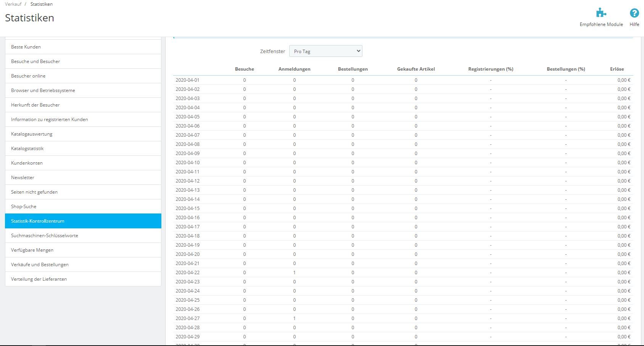Click the date 2020-04-22
Screen dimensions: 644x346
pos(187,273)
